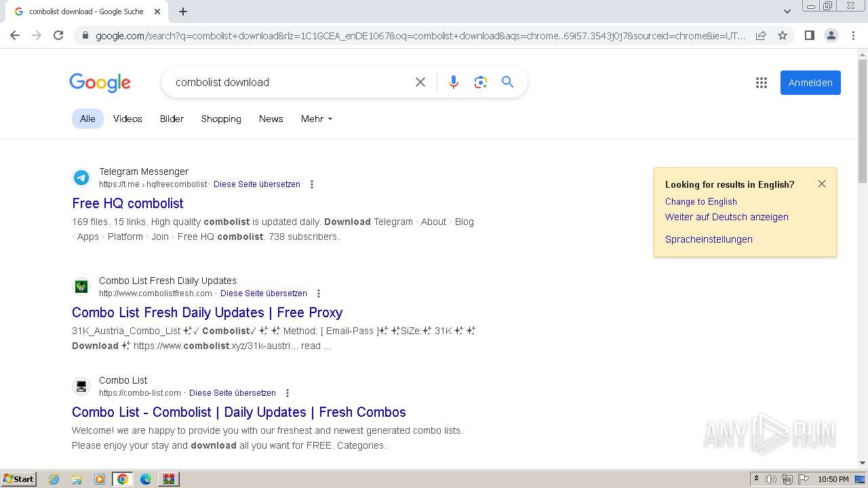Screen dimensions: 868x488
Task: Click the site lock icon
Action: pyautogui.click(x=85, y=35)
